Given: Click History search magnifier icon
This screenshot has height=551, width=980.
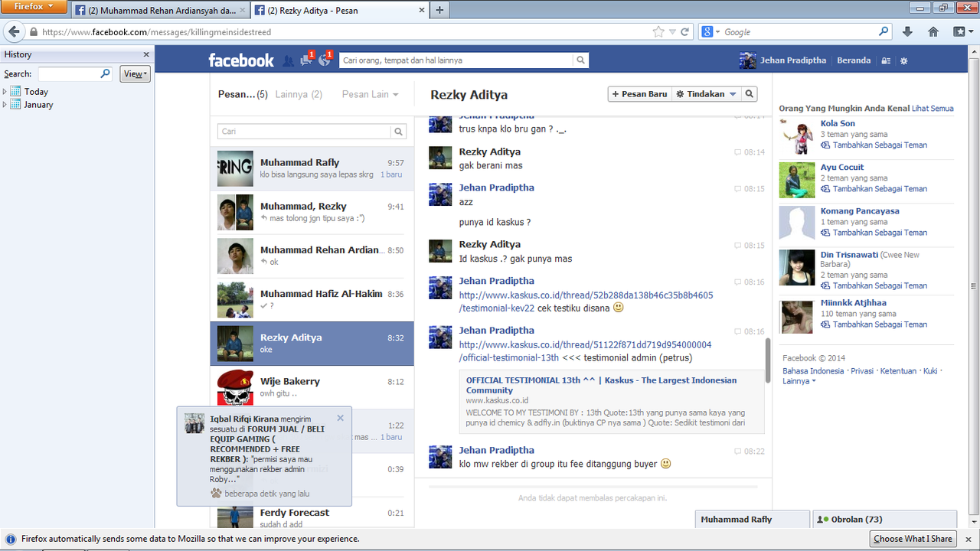Looking at the screenshot, I should [106, 73].
